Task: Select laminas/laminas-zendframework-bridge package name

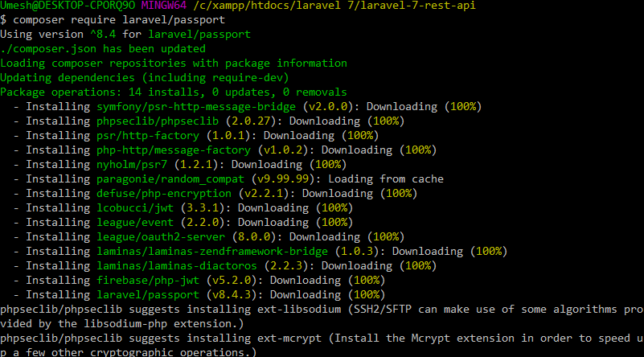Action: coord(212,252)
